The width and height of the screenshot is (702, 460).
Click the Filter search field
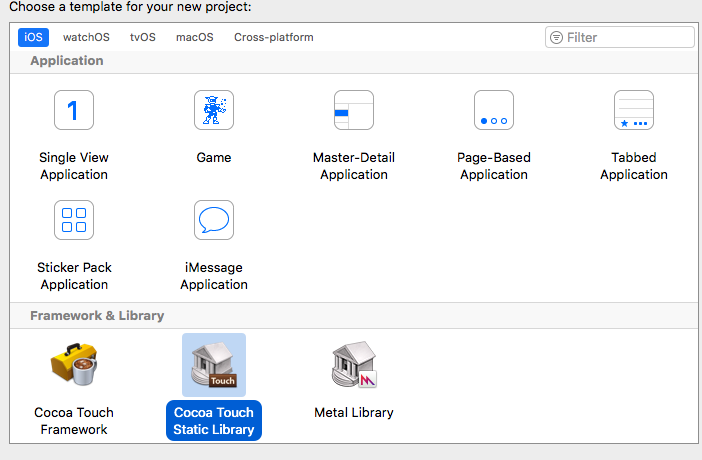[x=620, y=37]
